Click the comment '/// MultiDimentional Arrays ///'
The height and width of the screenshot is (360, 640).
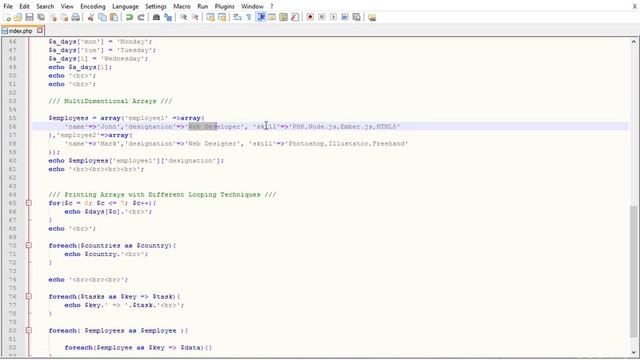click(110, 101)
